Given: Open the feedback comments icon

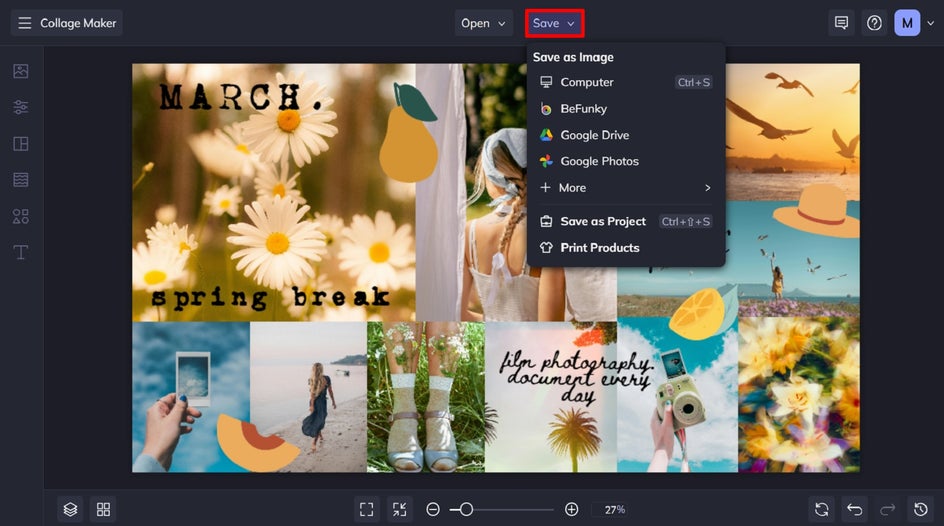Looking at the screenshot, I should (x=841, y=23).
